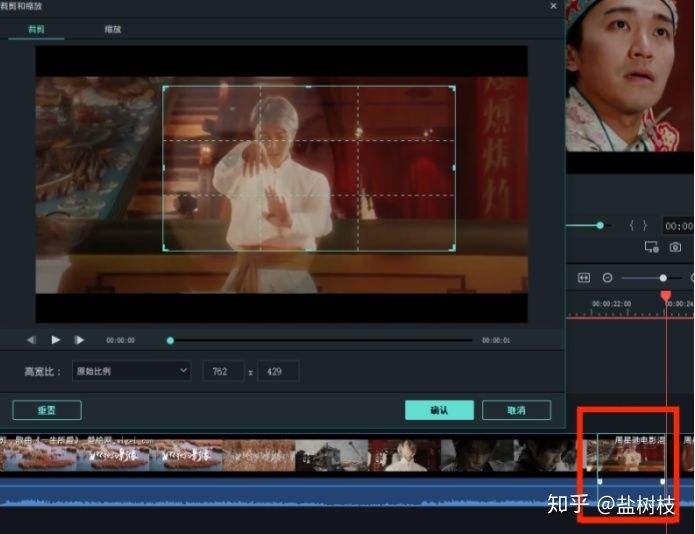Screen dimensions: 695x534
Task: Select the highlighted movie clip in the timeline
Action: pos(631,453)
